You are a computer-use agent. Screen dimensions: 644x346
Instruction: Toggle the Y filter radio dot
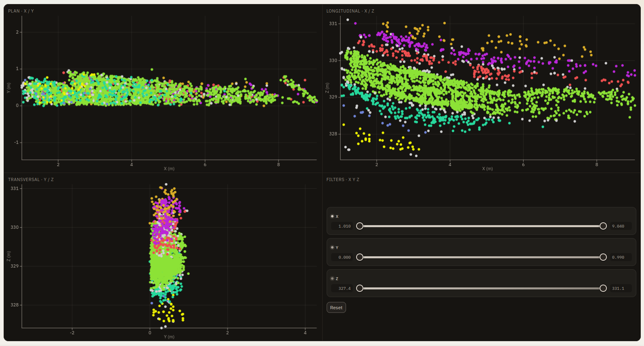332,247
